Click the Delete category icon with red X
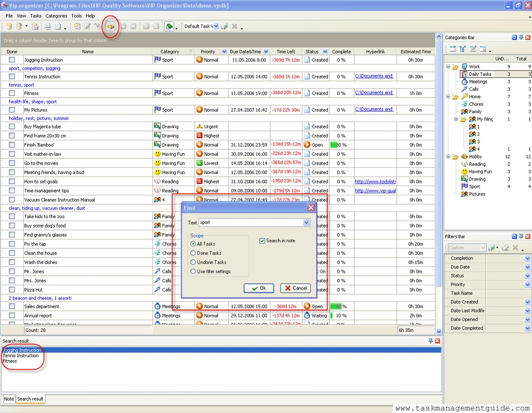The image size is (532, 413). (483, 49)
